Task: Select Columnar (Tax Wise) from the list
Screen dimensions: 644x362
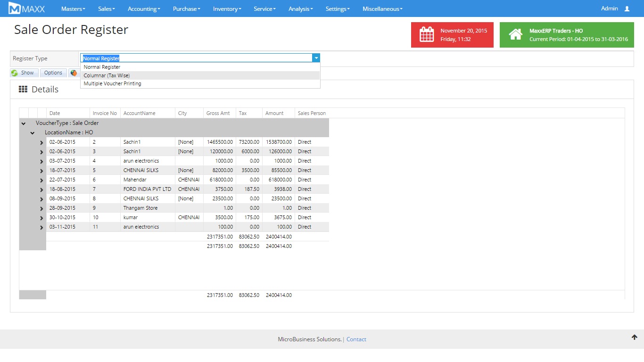Action: point(107,75)
